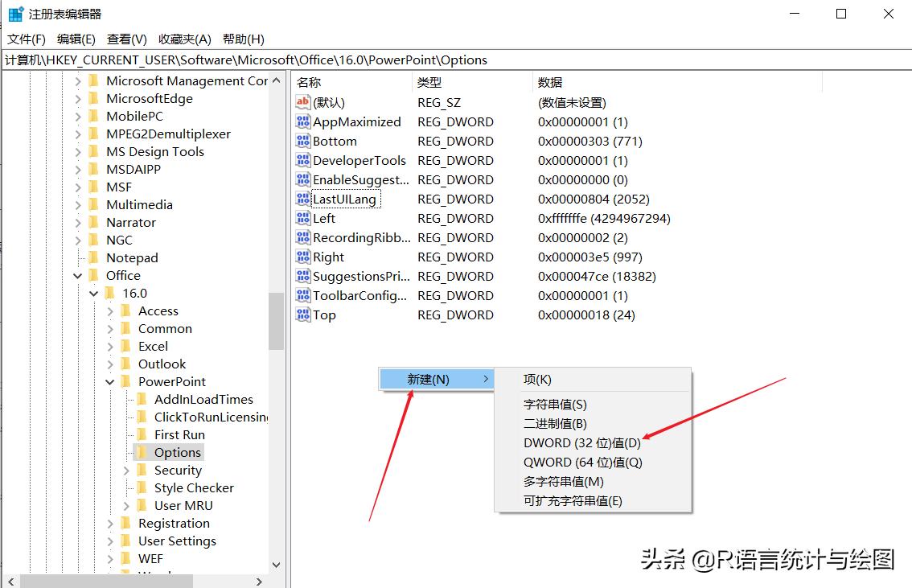Click the (默认) string value icon
This screenshot has height=588, width=912.
coord(302,102)
